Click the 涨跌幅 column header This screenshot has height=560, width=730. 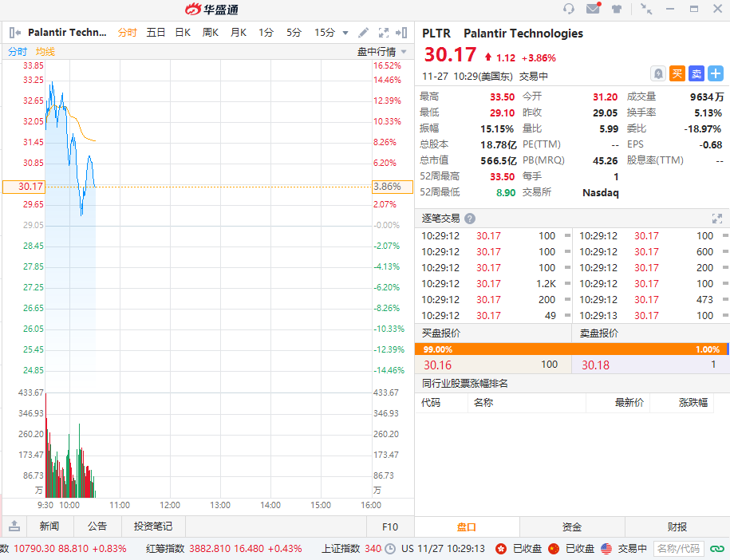693,403
